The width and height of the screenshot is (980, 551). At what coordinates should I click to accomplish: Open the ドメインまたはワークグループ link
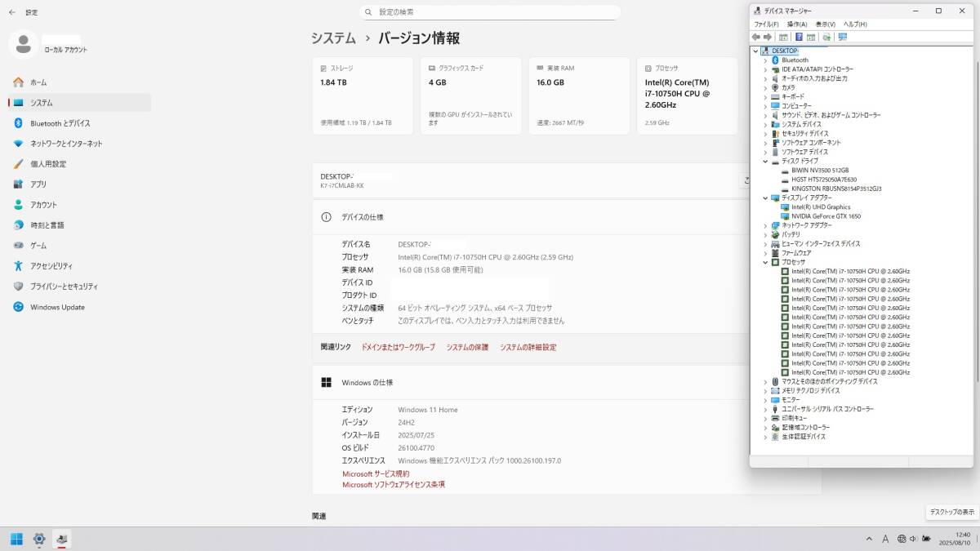(399, 347)
